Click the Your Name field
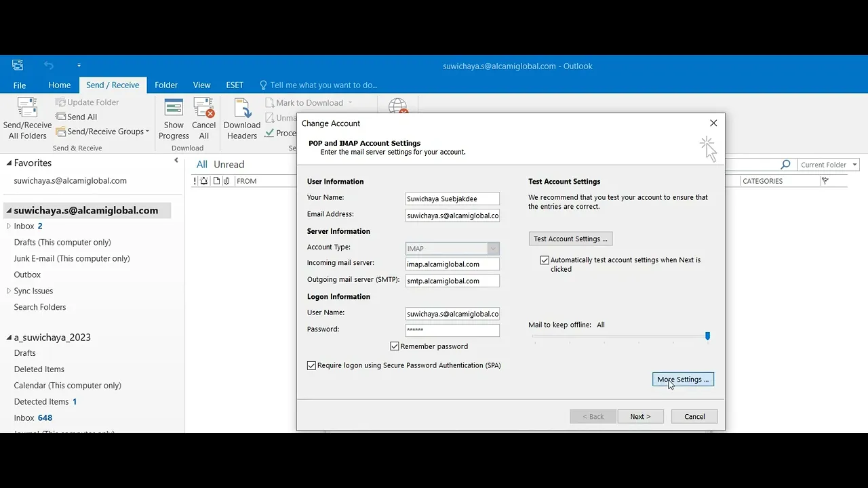This screenshot has height=488, width=868. (452, 199)
